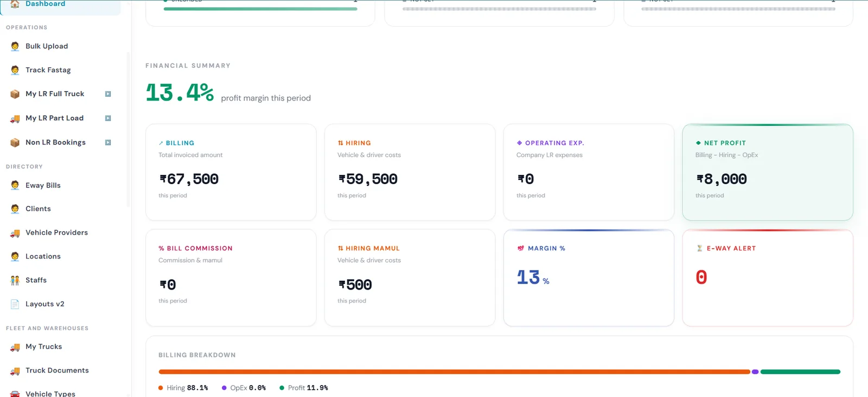Screen dimensions: 868x397
Task: Click the Hiring Mamul arrows icon
Action: [340, 248]
